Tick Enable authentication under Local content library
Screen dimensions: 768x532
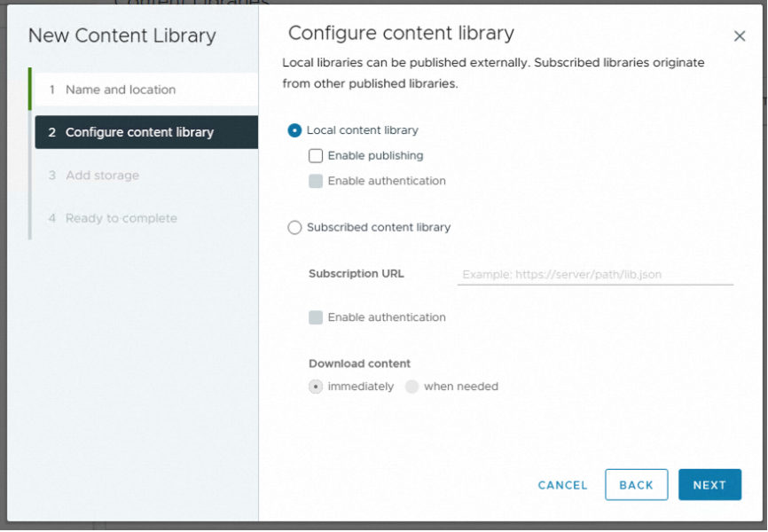click(x=316, y=181)
